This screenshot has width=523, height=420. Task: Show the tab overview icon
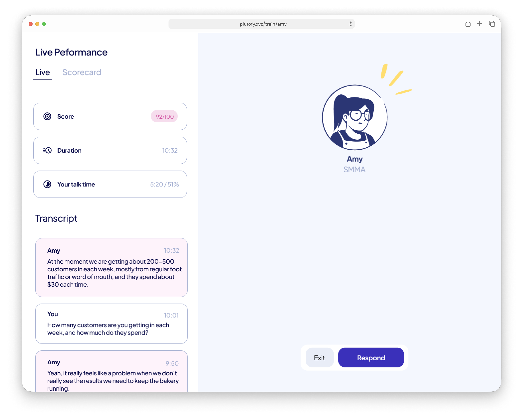[x=492, y=24]
